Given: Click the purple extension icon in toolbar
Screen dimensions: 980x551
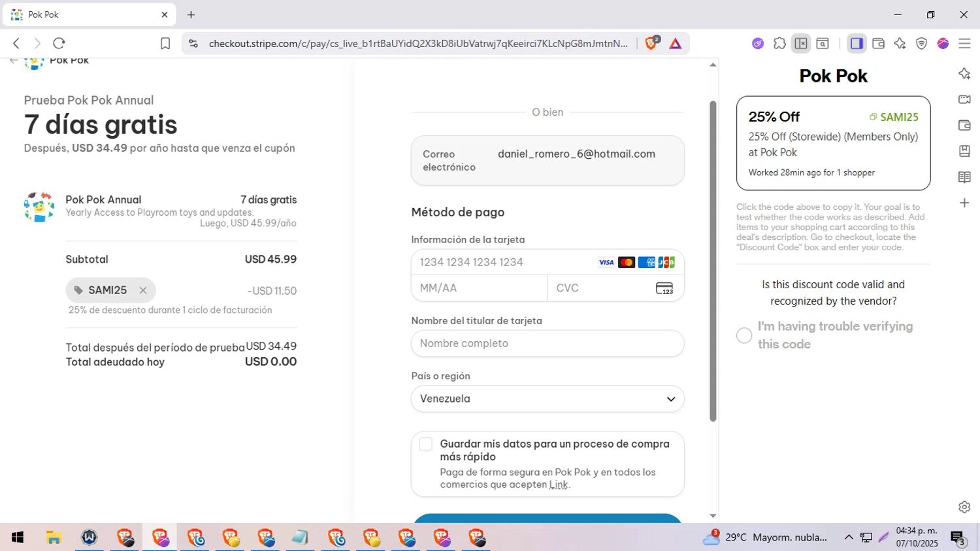Looking at the screenshot, I should coord(758,43).
